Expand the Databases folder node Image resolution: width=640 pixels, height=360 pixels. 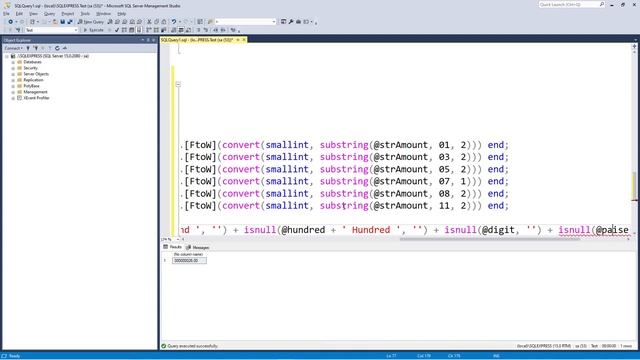click(x=13, y=62)
